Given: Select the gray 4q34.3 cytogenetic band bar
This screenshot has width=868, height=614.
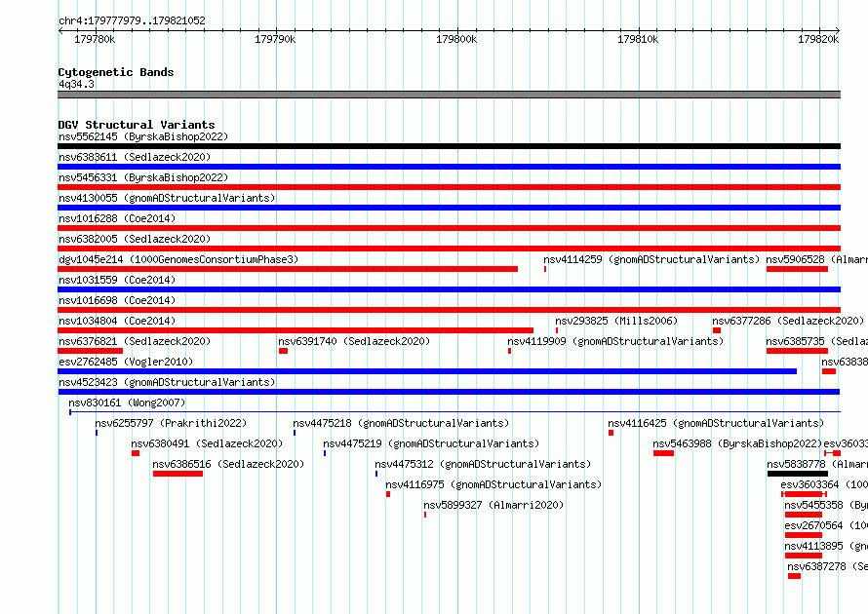Looking at the screenshot, I should point(449,95).
